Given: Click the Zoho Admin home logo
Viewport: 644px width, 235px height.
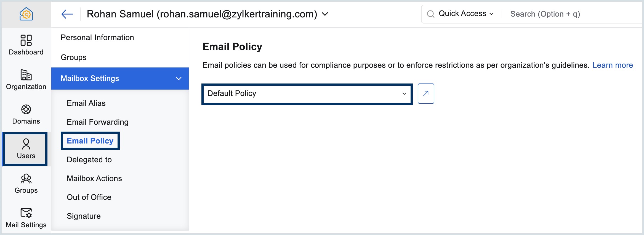Looking at the screenshot, I should [26, 14].
